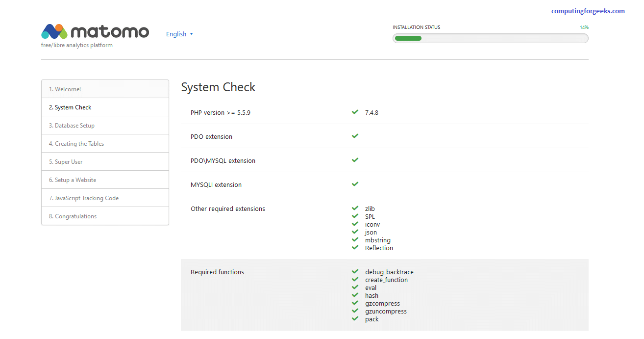
Task: Click the 'gzuncompress' function name
Action: 386,312
